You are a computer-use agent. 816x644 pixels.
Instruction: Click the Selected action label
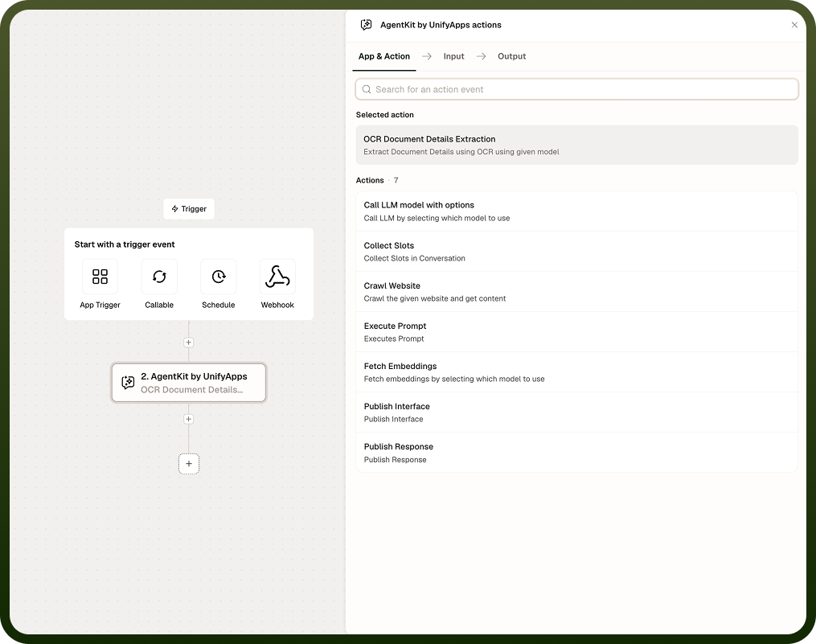(x=384, y=114)
